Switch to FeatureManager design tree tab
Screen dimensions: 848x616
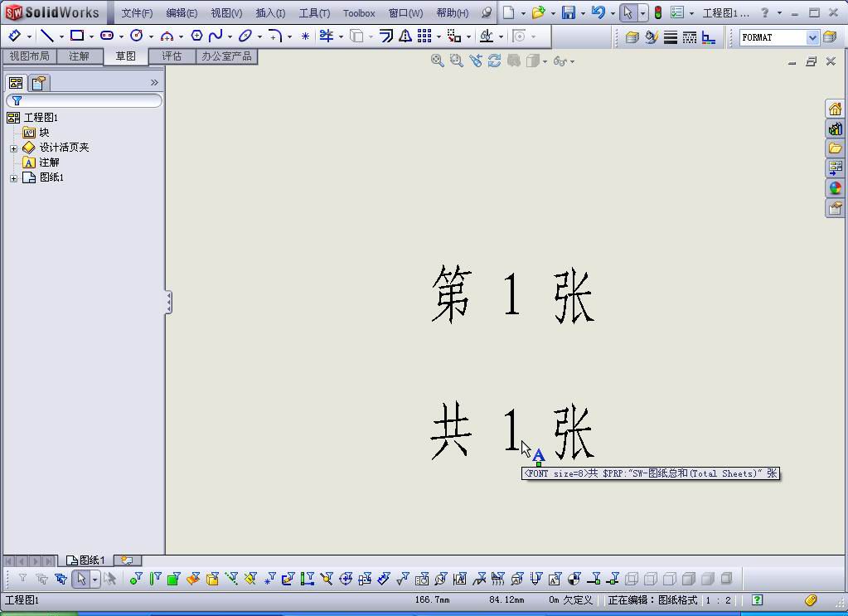click(x=16, y=83)
